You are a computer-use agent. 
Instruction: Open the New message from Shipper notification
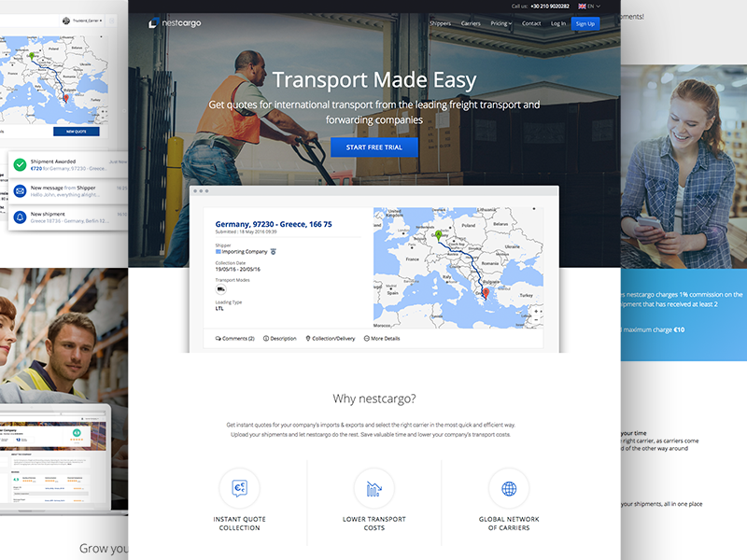coord(68,191)
